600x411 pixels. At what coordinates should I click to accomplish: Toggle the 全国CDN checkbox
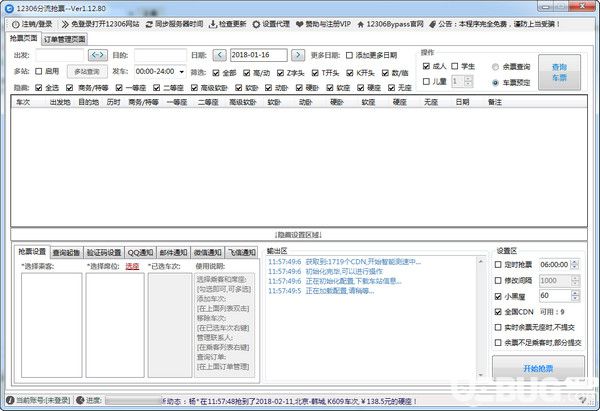click(498, 312)
